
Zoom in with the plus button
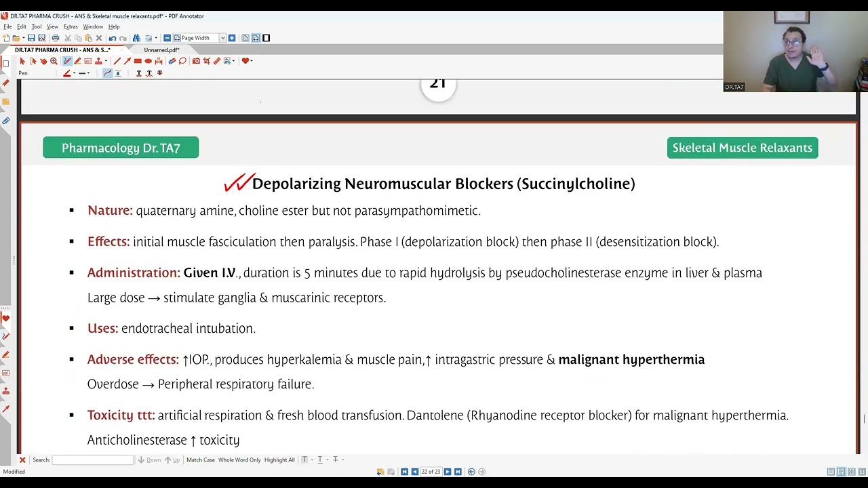[x=232, y=38]
